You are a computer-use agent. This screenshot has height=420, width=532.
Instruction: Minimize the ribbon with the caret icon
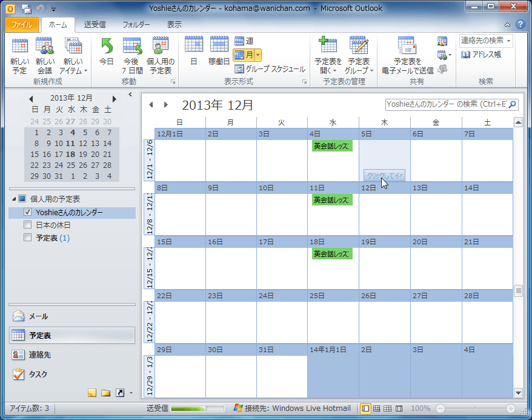508,24
